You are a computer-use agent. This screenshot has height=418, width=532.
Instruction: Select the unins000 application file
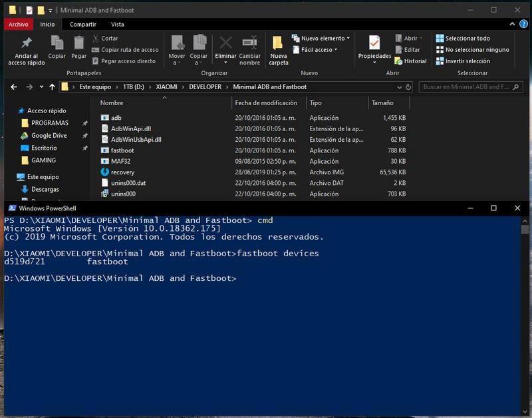coord(253,194)
